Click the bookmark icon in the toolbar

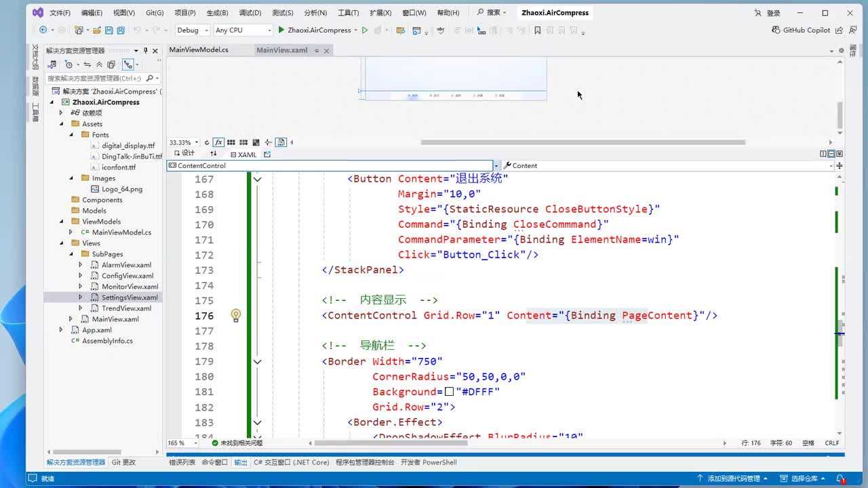click(x=538, y=30)
